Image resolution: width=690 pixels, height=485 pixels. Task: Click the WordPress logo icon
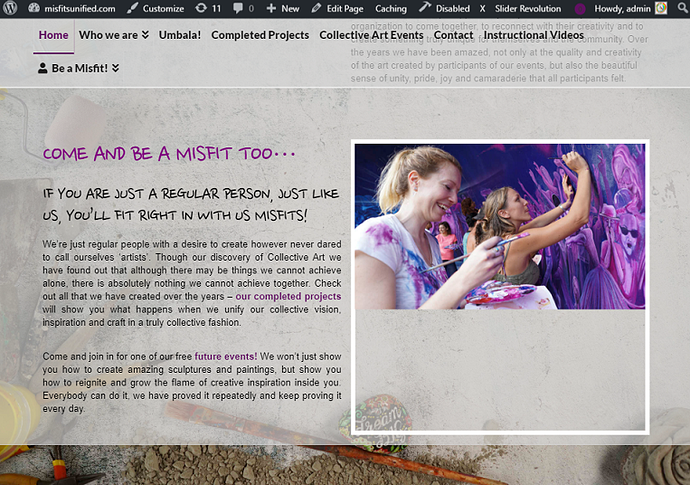[11, 8]
